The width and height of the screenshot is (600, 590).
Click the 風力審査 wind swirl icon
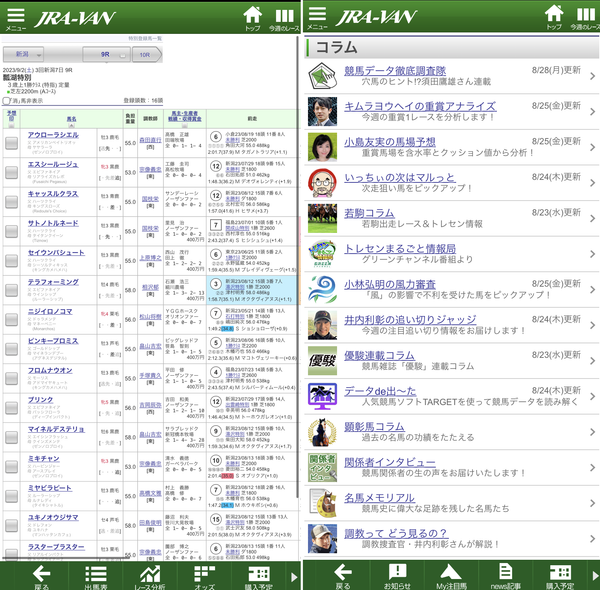[x=322, y=289]
